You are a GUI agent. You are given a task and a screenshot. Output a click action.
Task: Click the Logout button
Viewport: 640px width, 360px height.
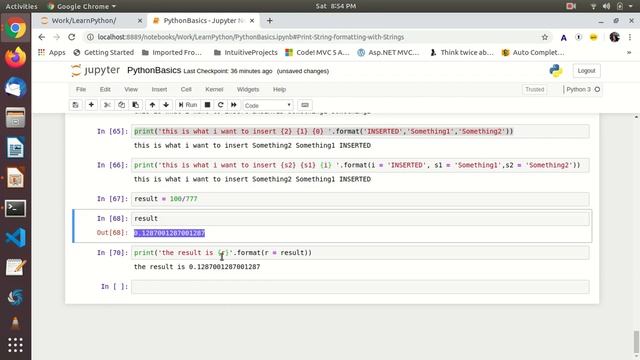coord(587,71)
